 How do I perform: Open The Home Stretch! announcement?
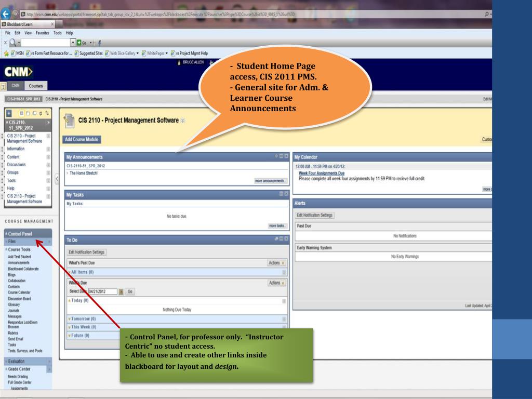84,173
